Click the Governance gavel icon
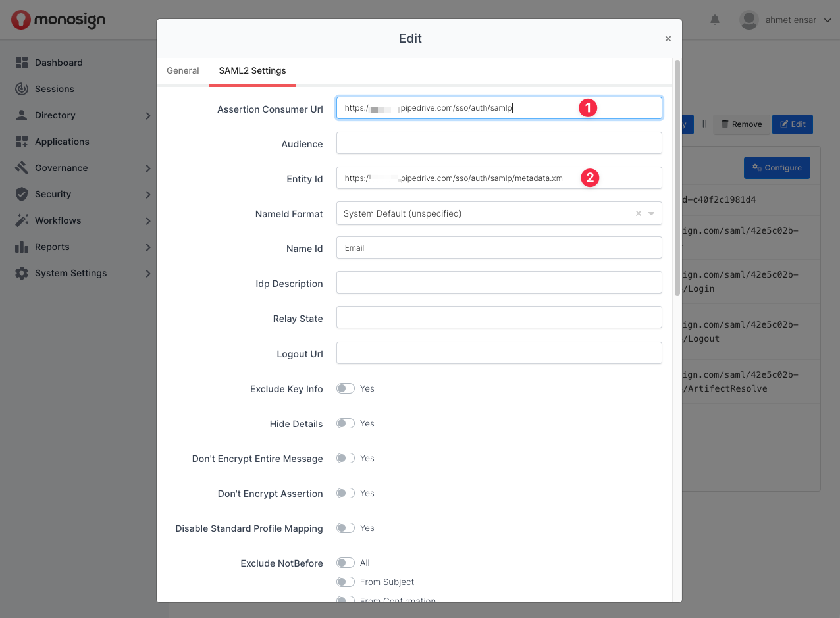Screen dimensions: 840x618 click(x=22, y=168)
